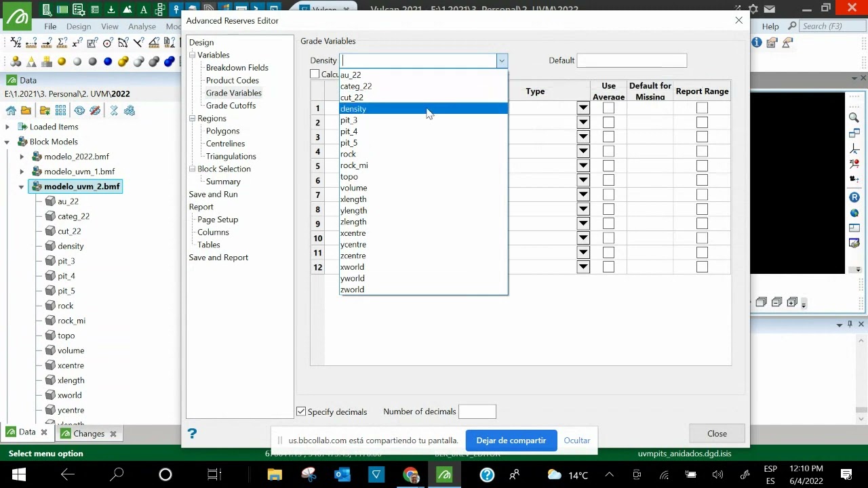Click the open folder icon in Data panel
This screenshot has width=868, height=488.
pyautogui.click(x=26, y=110)
